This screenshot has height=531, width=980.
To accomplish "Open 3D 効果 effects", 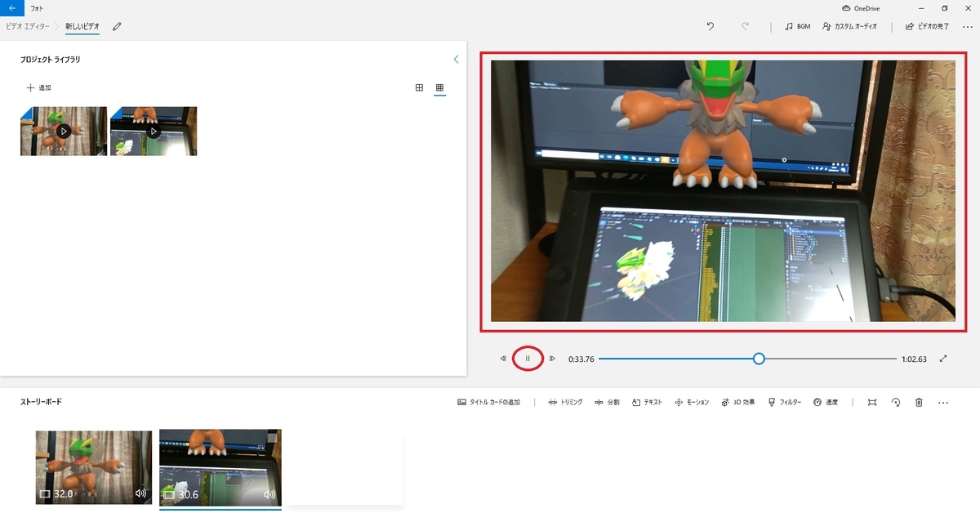I will (x=738, y=403).
